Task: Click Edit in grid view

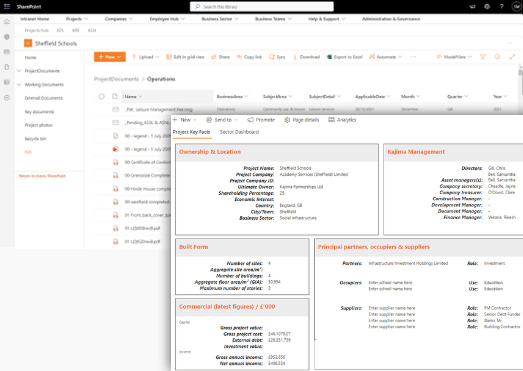Action: click(185, 57)
